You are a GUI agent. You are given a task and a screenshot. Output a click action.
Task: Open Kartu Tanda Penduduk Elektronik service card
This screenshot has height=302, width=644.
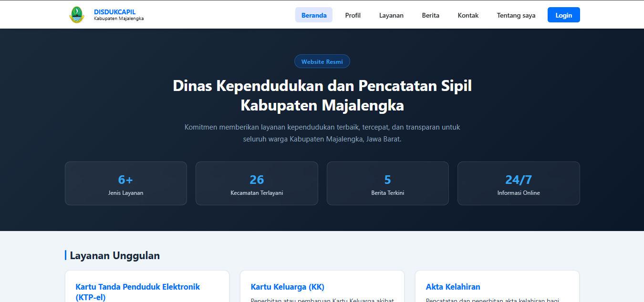(x=147, y=286)
